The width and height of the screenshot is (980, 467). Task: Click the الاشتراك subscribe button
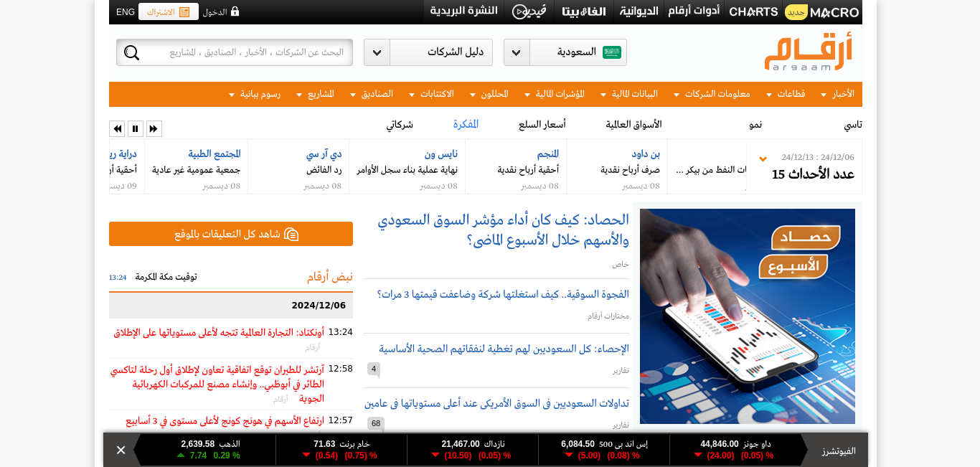click(x=169, y=11)
